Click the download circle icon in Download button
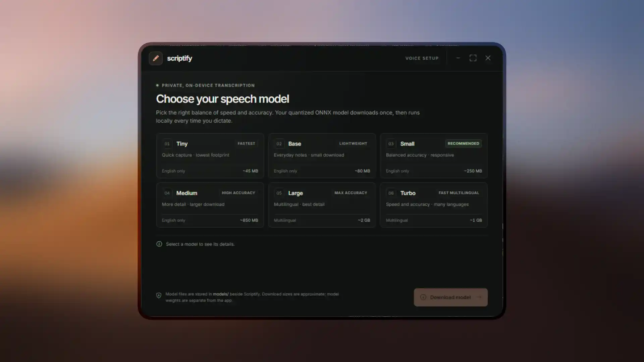The image size is (644, 362). [423, 297]
